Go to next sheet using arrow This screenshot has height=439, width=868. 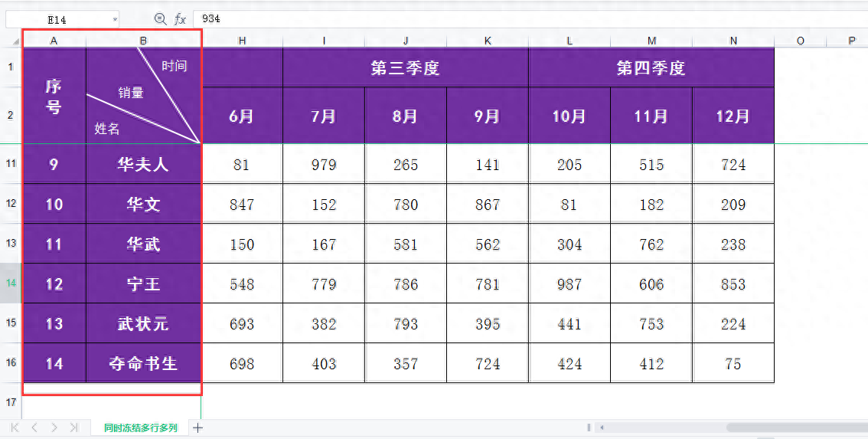54,428
